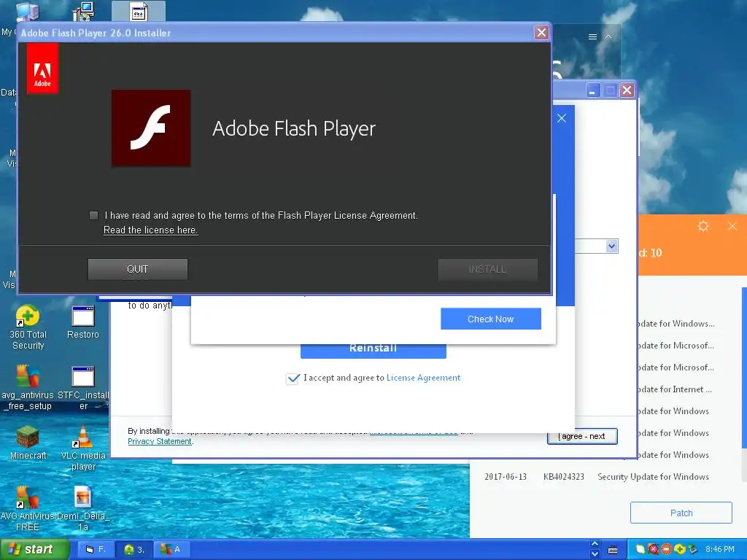Image resolution: width=747 pixels, height=560 pixels.
Task: Click the taskbar scroll up arrow
Action: tap(595, 544)
